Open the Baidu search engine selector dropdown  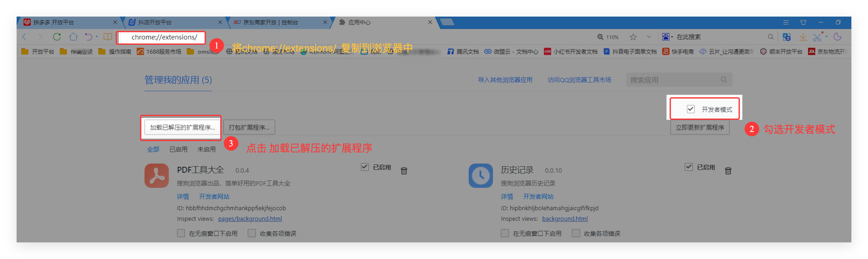pyautogui.click(x=667, y=37)
